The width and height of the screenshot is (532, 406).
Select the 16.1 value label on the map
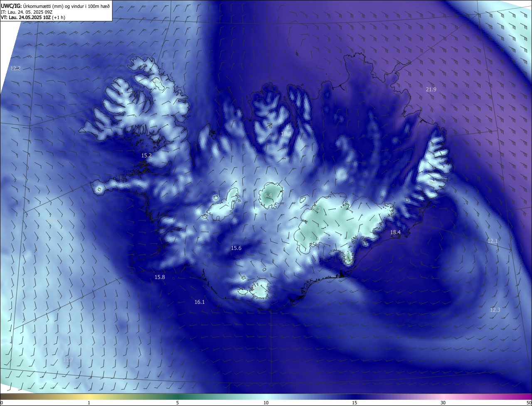pos(199,302)
